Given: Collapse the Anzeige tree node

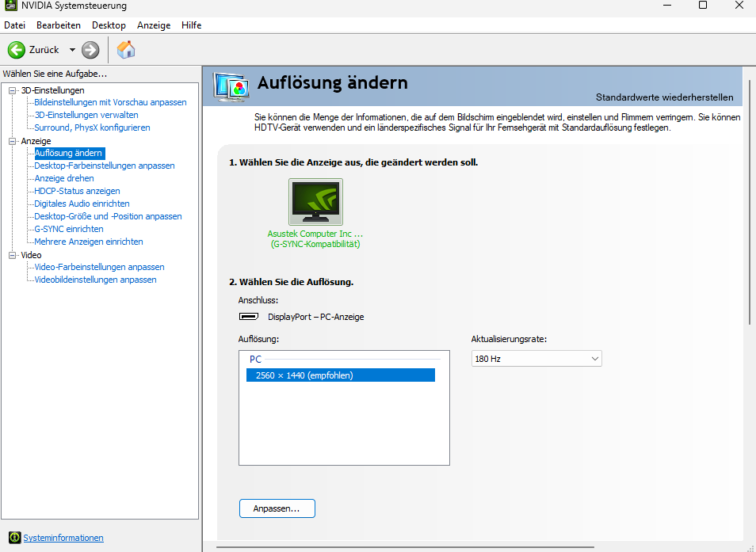Looking at the screenshot, I should (x=13, y=141).
